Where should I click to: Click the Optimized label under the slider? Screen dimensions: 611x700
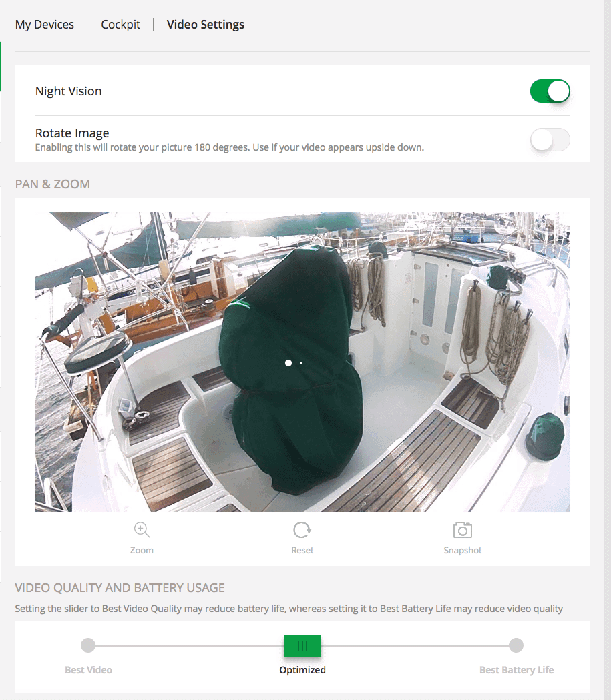[302, 669]
